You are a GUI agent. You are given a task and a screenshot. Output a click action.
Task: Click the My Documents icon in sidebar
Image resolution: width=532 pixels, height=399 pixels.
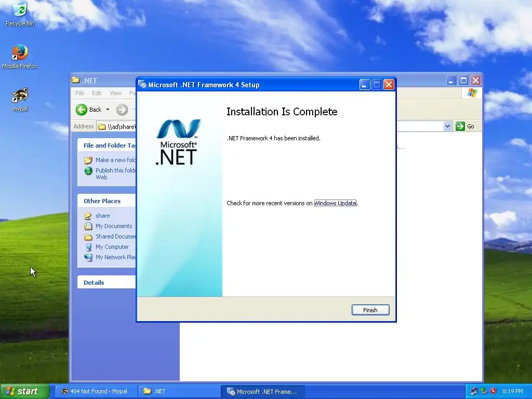pos(88,226)
